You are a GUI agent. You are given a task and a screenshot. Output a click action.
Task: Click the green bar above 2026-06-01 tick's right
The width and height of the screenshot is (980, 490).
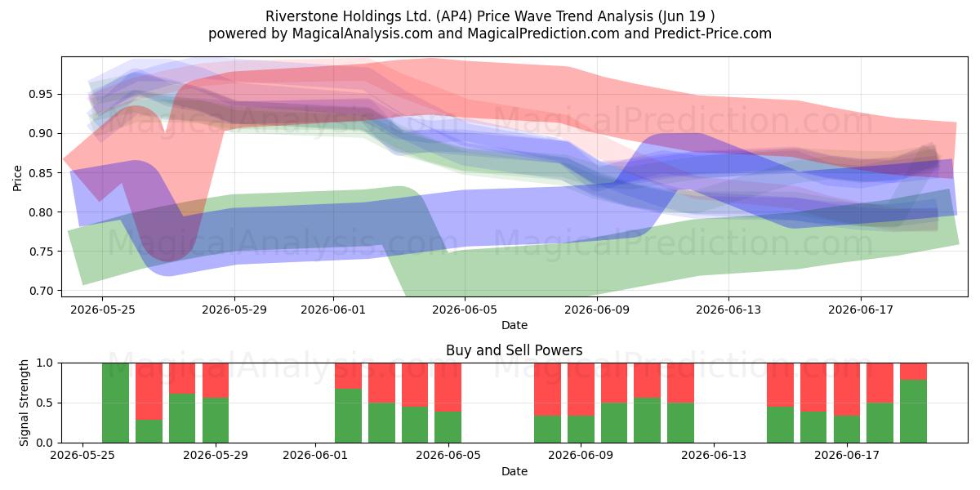click(348, 416)
